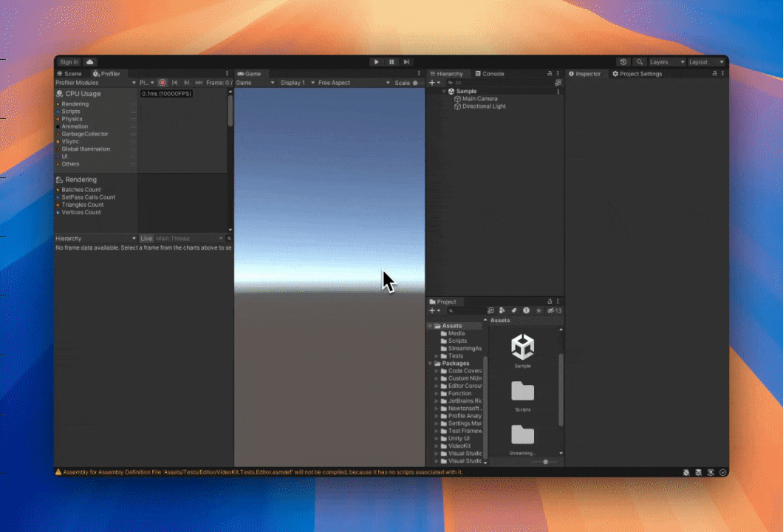Image resolution: width=783 pixels, height=532 pixels.
Task: Expand the Tests folder in Assets
Action: (x=436, y=356)
